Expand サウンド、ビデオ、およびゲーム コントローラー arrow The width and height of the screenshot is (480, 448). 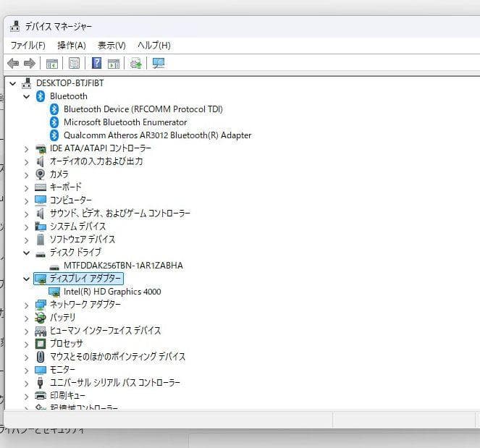tap(27, 214)
